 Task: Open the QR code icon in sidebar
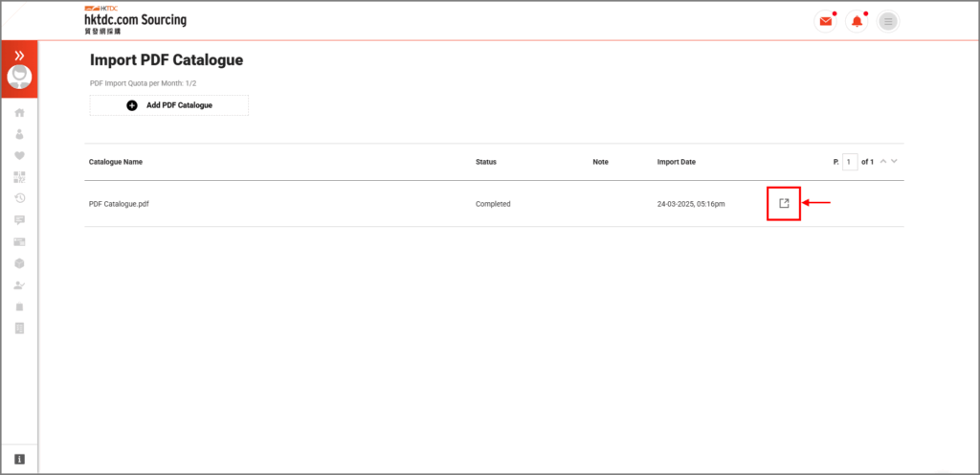(x=19, y=177)
